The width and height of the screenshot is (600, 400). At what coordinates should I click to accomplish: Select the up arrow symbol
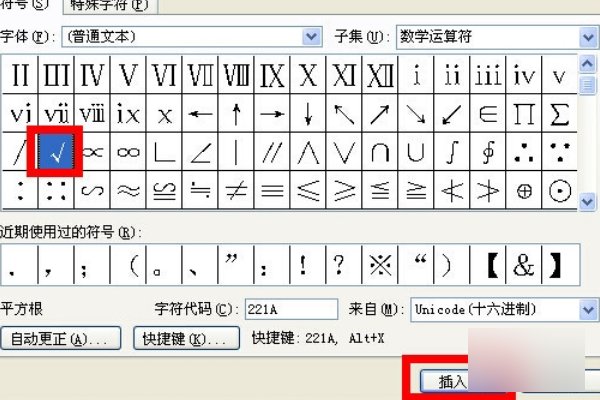tap(236, 113)
